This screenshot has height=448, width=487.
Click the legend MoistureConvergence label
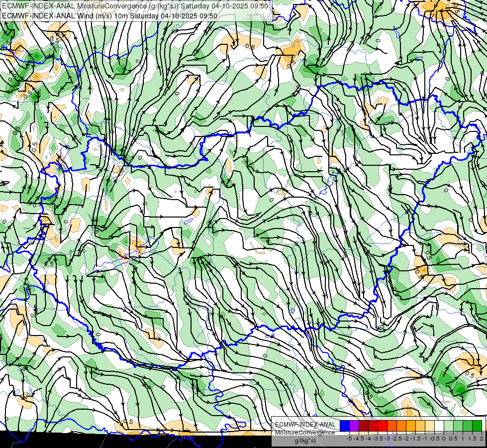pyautogui.click(x=305, y=433)
